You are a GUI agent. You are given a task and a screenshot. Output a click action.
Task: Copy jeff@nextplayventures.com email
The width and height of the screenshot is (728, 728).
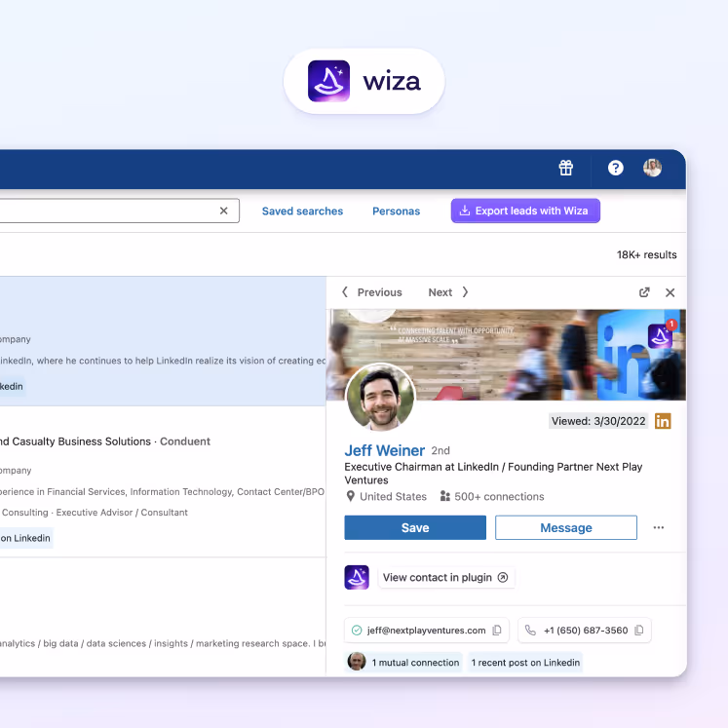click(497, 630)
